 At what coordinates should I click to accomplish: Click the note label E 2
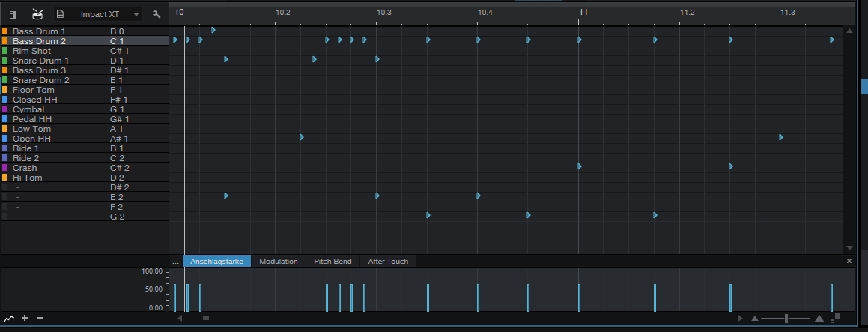coord(116,197)
